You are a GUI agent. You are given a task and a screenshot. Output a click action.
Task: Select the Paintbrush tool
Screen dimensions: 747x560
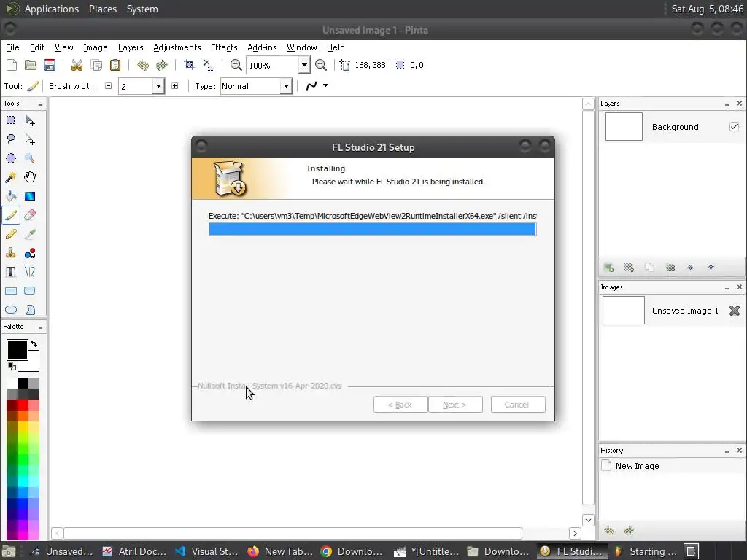(10, 215)
